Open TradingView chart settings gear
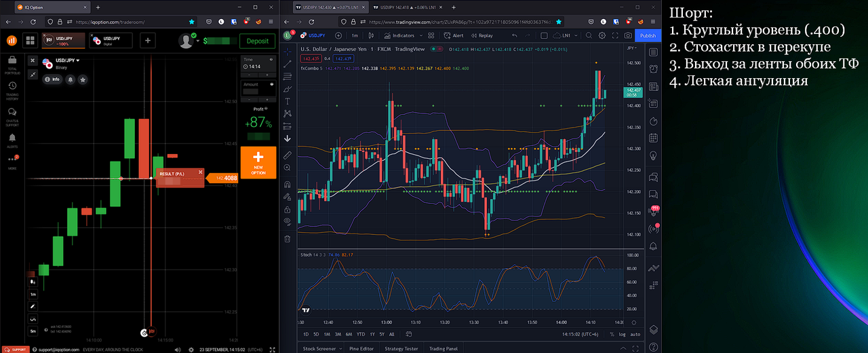Viewport: 868px width, 353px height. click(602, 35)
